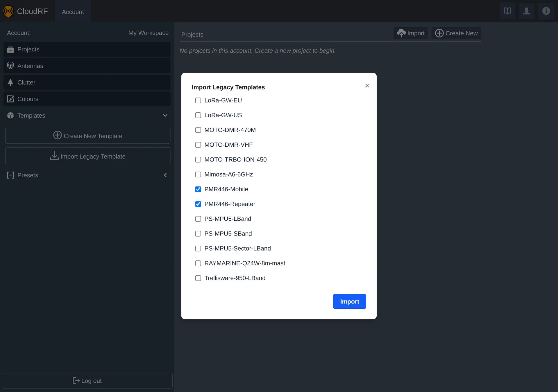Click the cloud upload icon beside Import
558x392 pixels.
401,33
